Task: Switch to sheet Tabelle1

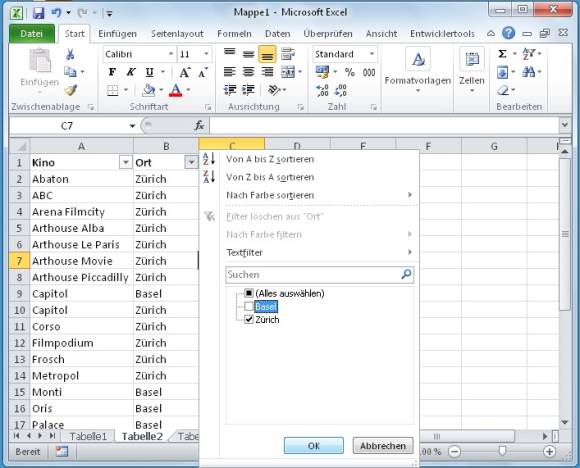Action: point(88,436)
